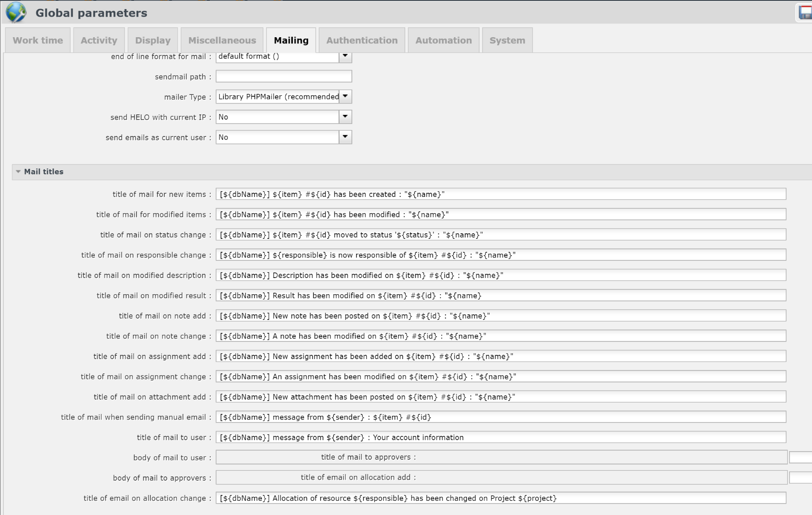The image size is (812, 515).
Task: Open the Authentication tab
Action: (x=362, y=41)
